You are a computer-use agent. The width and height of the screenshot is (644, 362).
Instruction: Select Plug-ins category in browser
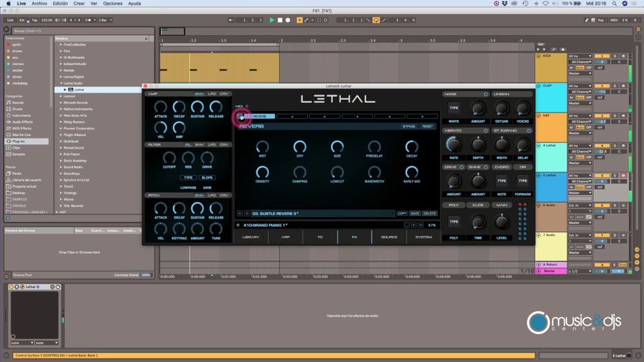tap(27, 141)
